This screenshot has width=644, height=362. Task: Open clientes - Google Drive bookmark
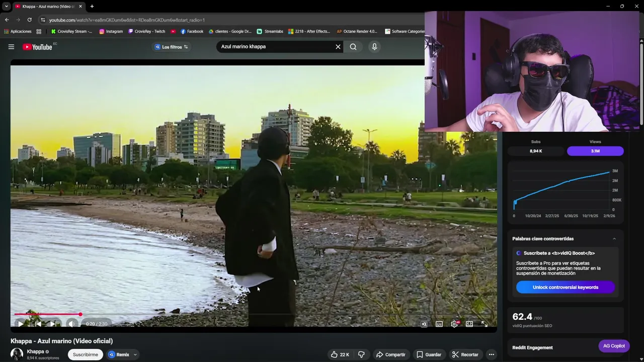click(230, 31)
